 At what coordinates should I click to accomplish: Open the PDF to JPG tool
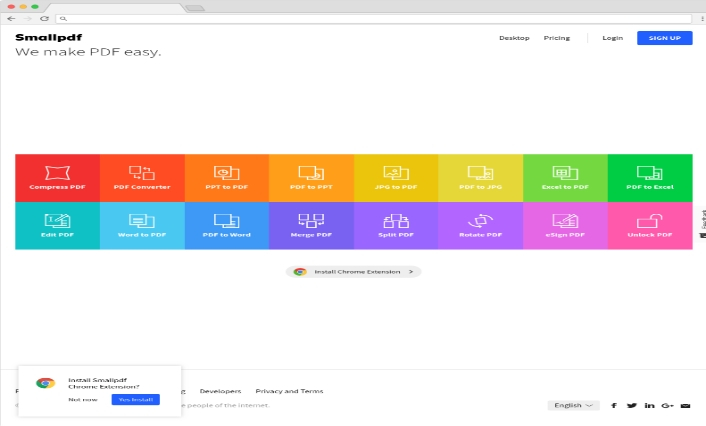click(480, 178)
